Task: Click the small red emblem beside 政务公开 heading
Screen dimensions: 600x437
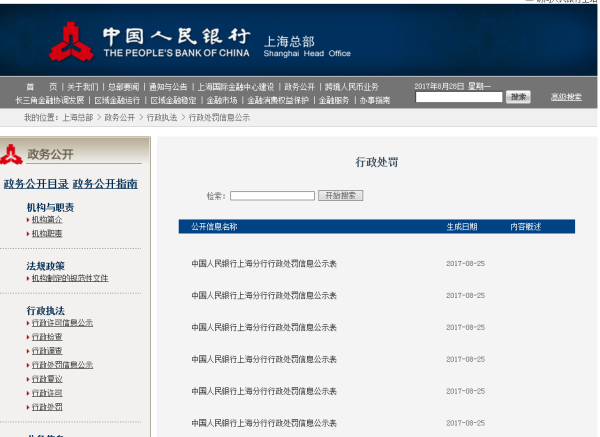Action: pyautogui.click(x=11, y=155)
